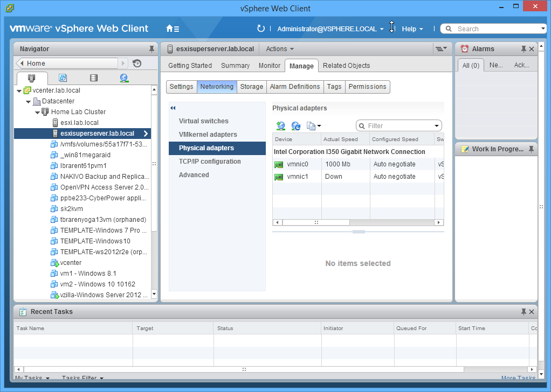Select the VMs and Templates navigator tab
Image resolution: width=551 pixels, height=392 pixels.
pyautogui.click(x=63, y=78)
